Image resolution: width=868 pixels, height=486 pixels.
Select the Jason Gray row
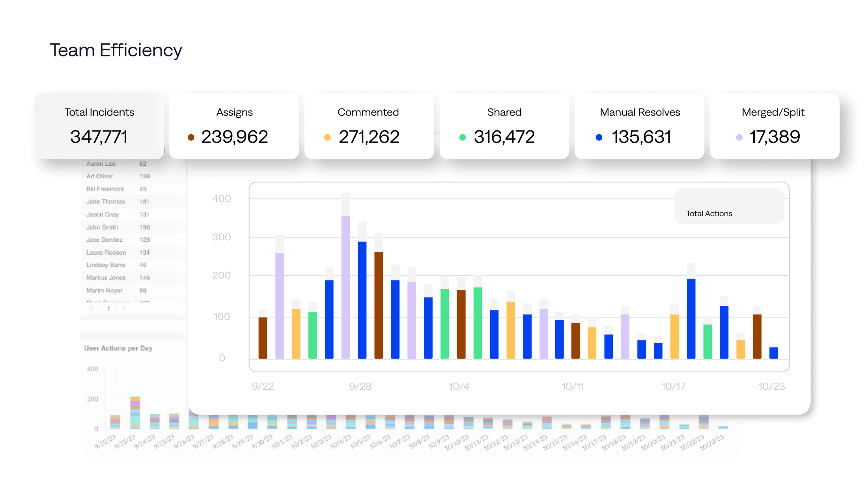coord(134,214)
